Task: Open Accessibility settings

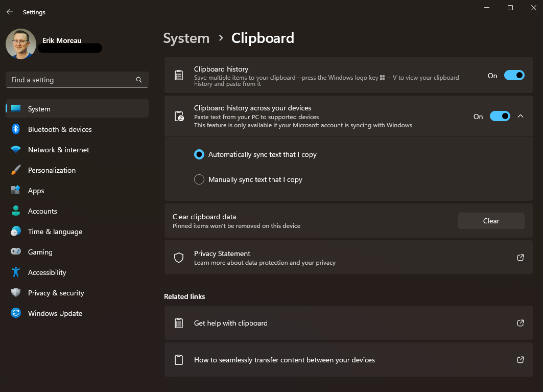Action: 47,272
